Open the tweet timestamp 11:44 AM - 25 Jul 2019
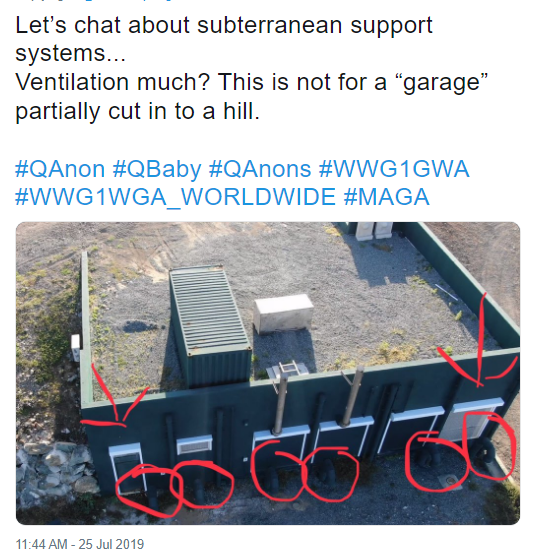This screenshot has height=560, width=537. 80,544
